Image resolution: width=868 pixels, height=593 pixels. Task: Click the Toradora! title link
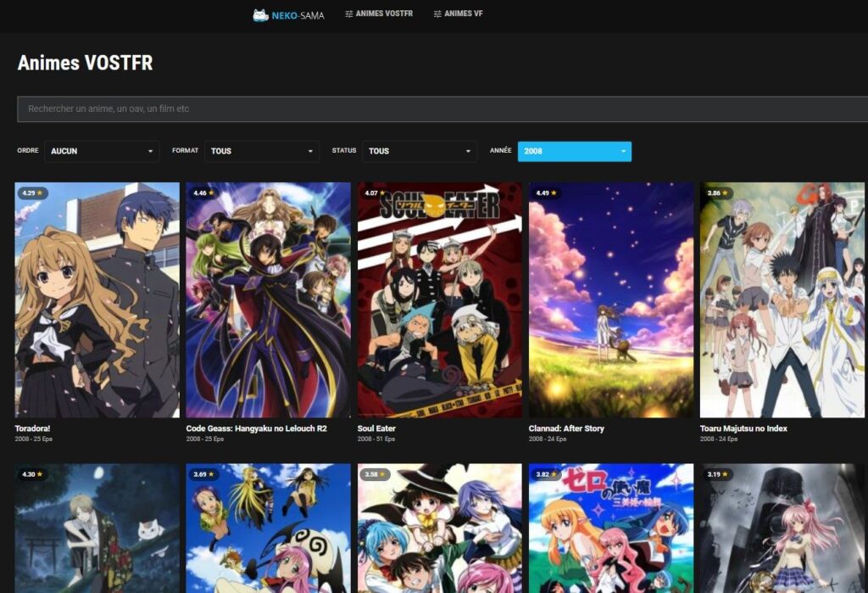click(x=33, y=428)
